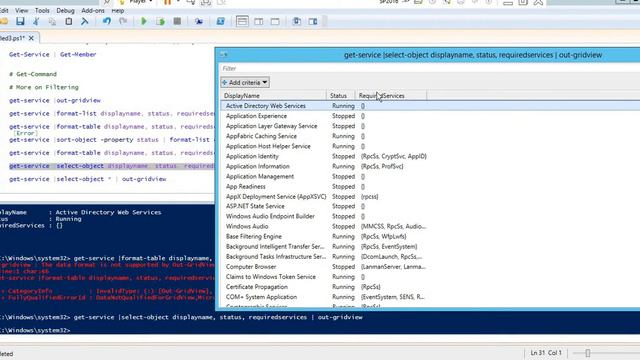Select the Application Identity row

pos(430,156)
